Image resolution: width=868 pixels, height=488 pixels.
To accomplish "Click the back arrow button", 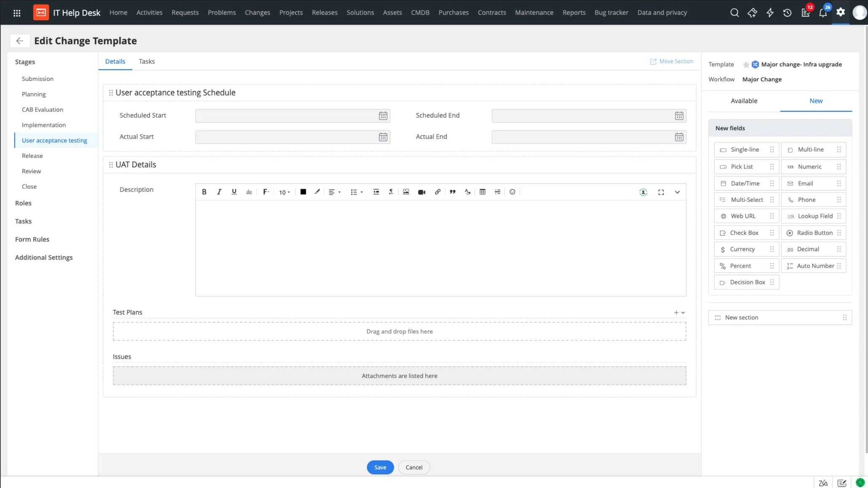I will [x=19, y=41].
